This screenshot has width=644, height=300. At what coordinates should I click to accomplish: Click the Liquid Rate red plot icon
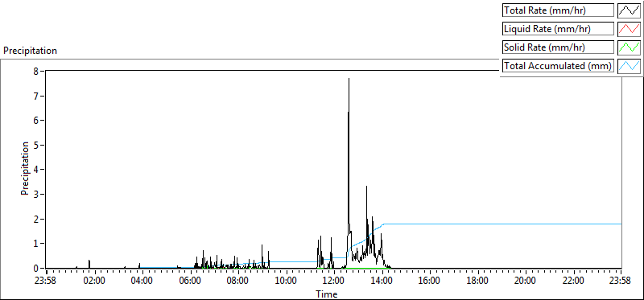point(629,29)
